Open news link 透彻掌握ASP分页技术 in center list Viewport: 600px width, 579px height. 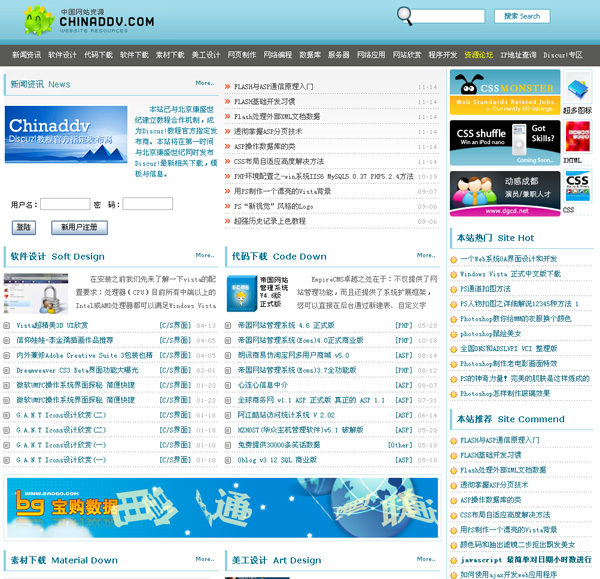pos(268,131)
